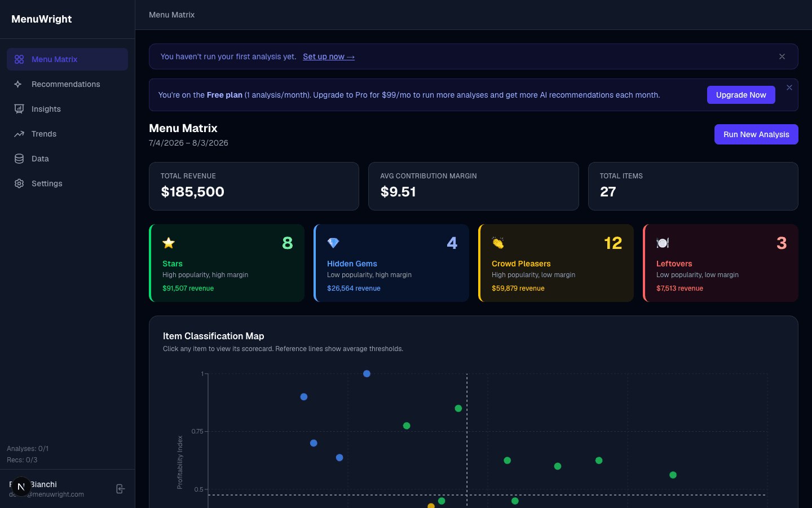Start analysis with Run New Analysis
Image resolution: width=812 pixels, height=508 pixels.
[756, 134]
